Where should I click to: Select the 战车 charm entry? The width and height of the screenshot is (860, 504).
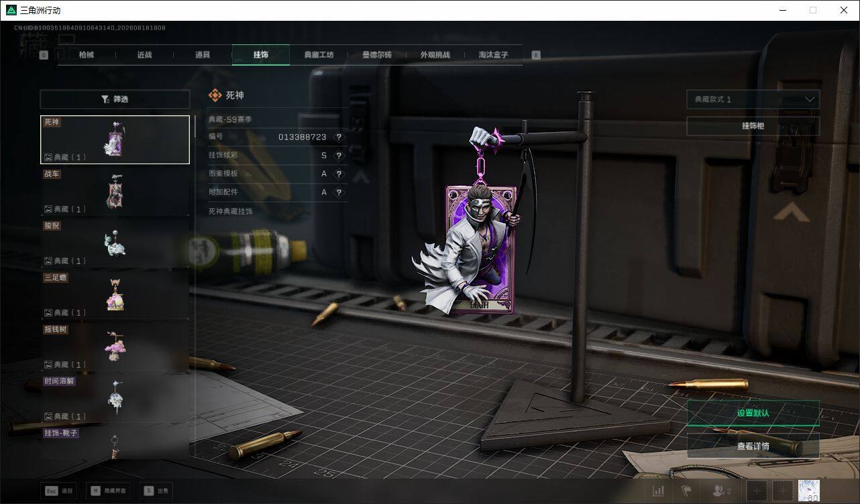point(115,192)
